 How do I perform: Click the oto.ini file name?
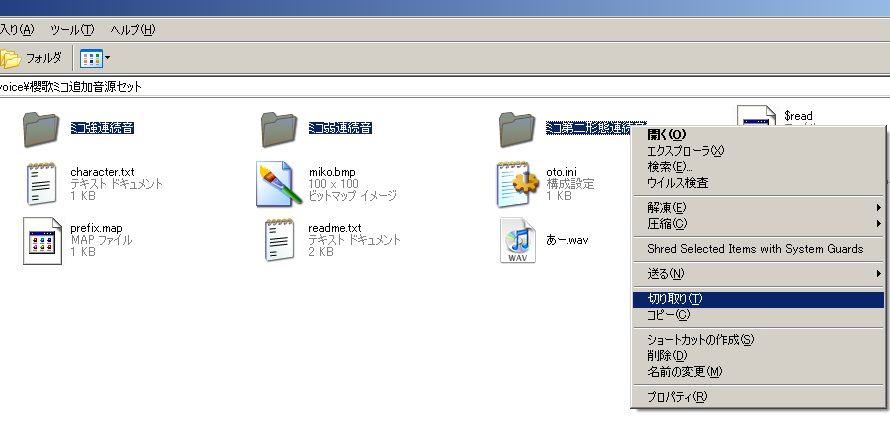click(x=561, y=172)
